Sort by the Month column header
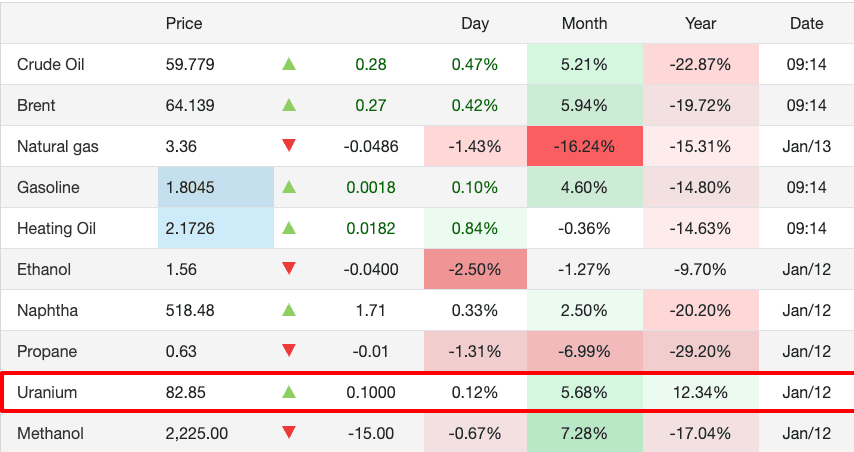Viewport: 854px width, 452px height. (x=584, y=23)
